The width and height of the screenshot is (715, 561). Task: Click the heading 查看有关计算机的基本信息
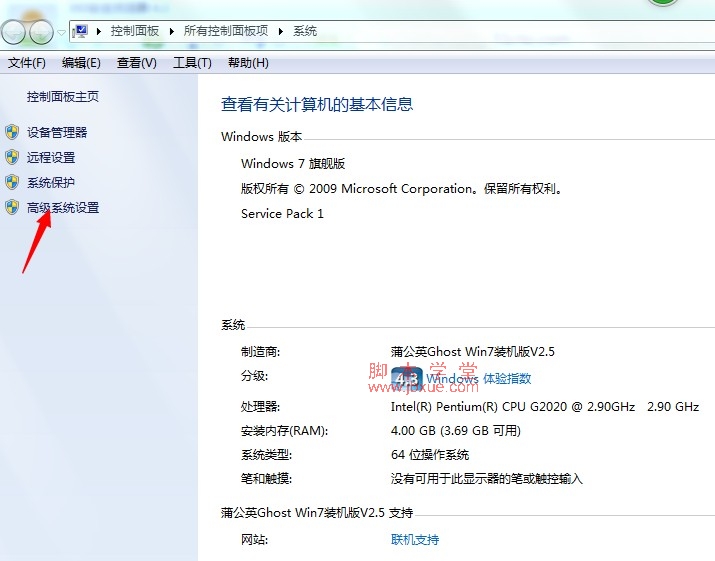point(317,104)
